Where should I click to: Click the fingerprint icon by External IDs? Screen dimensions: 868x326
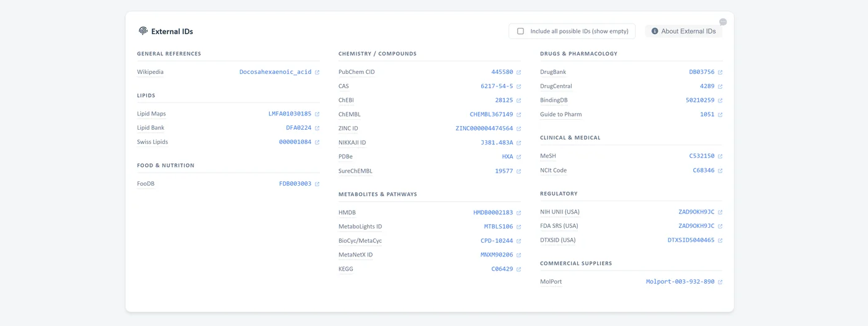tap(143, 31)
